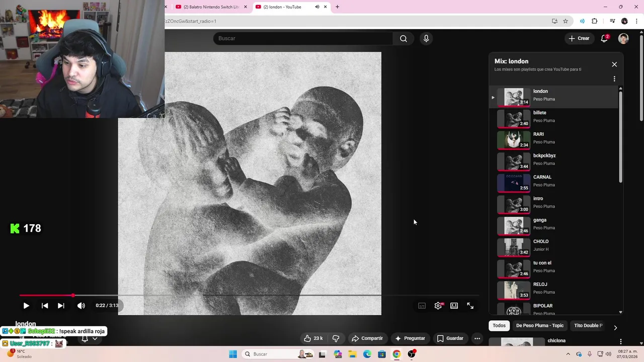Play billete from the mix list
This screenshot has height=362, width=644.
point(554,118)
